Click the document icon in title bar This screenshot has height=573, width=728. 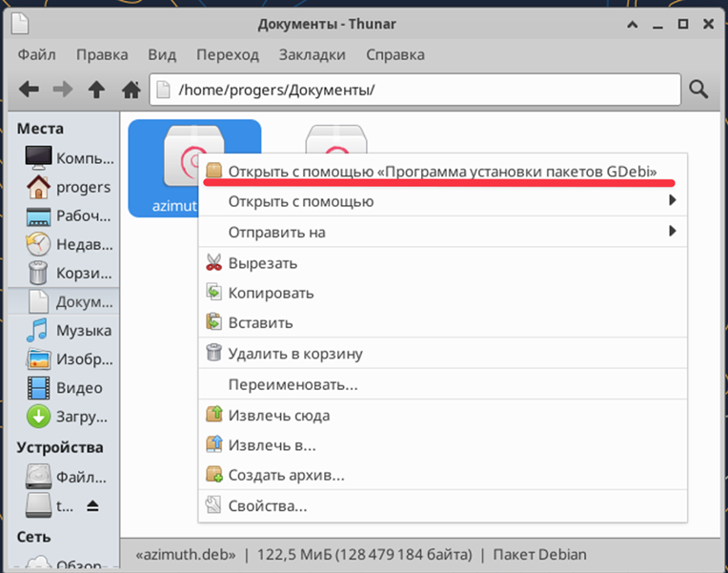click(20, 24)
